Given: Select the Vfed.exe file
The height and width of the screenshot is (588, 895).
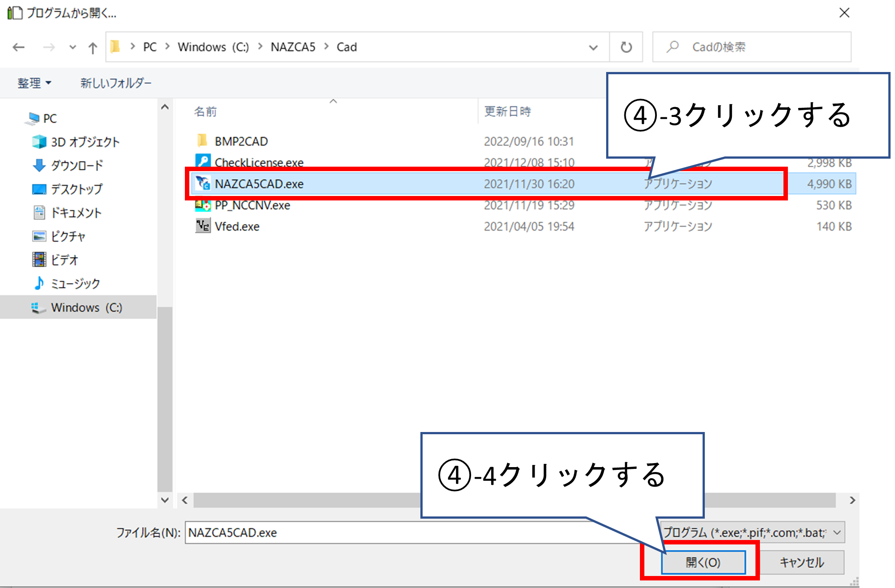Looking at the screenshot, I should (x=237, y=227).
